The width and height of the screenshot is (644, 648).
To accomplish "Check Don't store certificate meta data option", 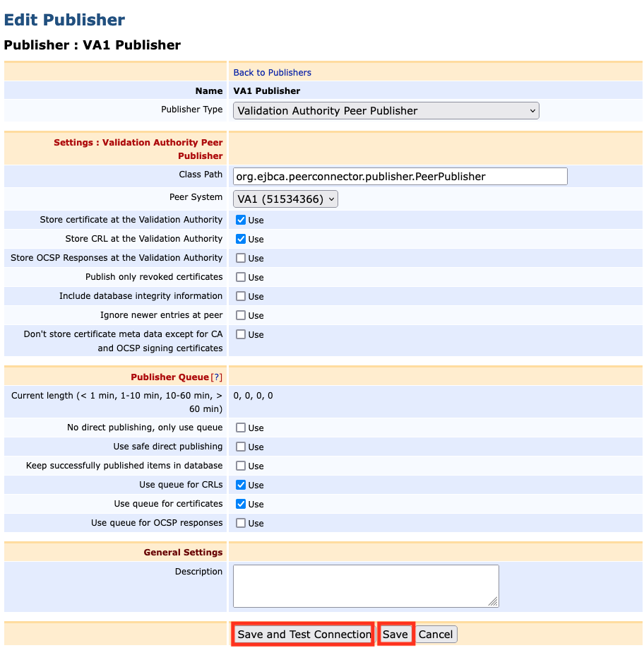I will tap(241, 334).
